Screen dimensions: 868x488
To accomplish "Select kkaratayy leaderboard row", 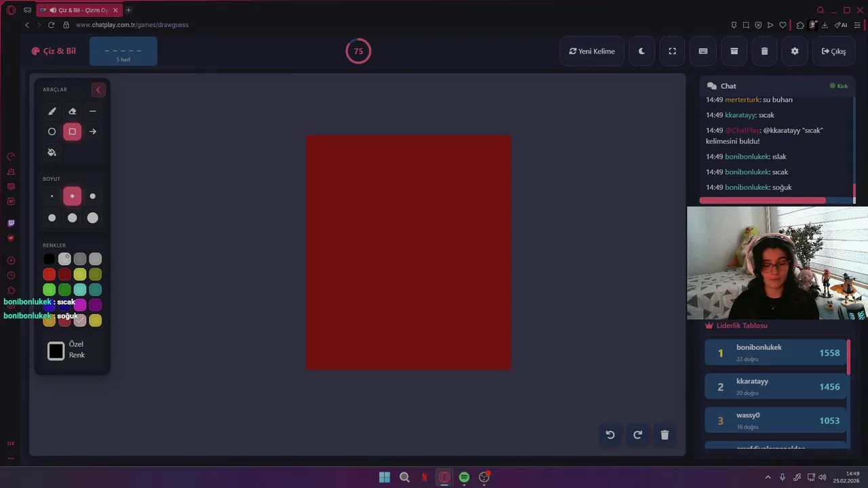I will click(x=776, y=387).
